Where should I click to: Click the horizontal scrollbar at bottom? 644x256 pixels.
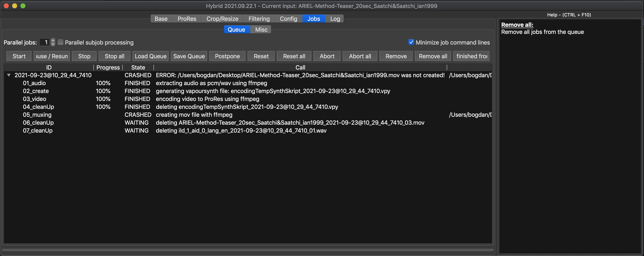click(248, 250)
